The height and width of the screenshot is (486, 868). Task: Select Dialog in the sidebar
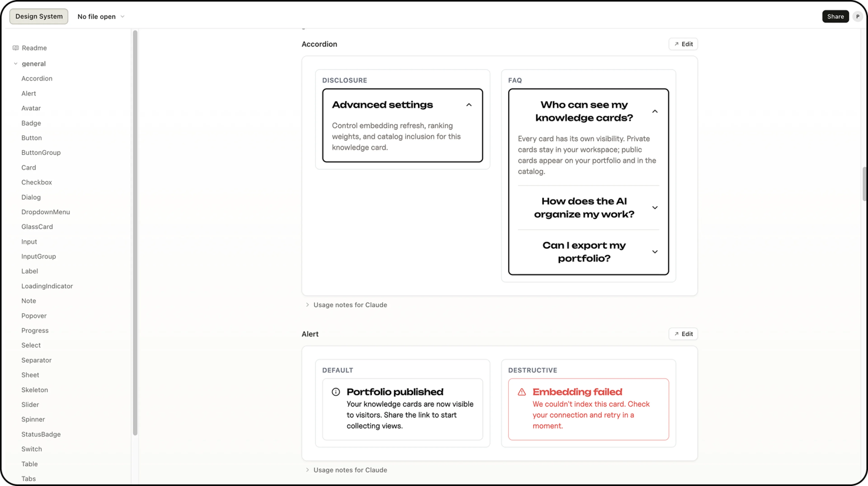coord(31,197)
